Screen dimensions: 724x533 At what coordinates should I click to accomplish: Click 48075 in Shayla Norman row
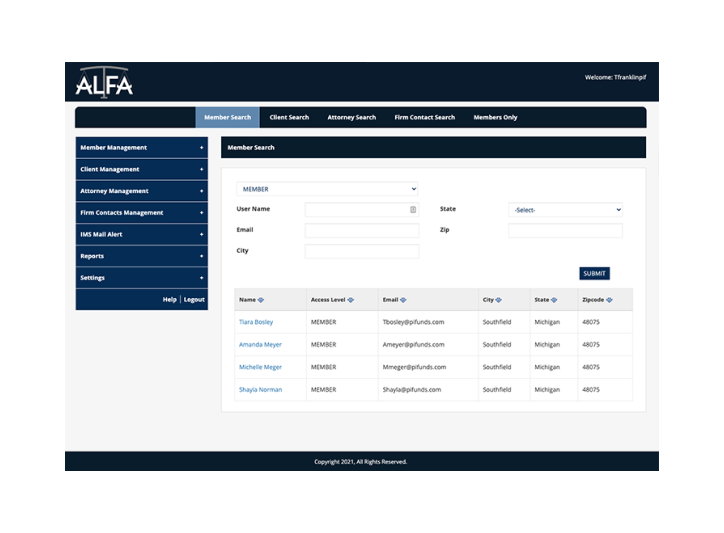[x=591, y=390]
